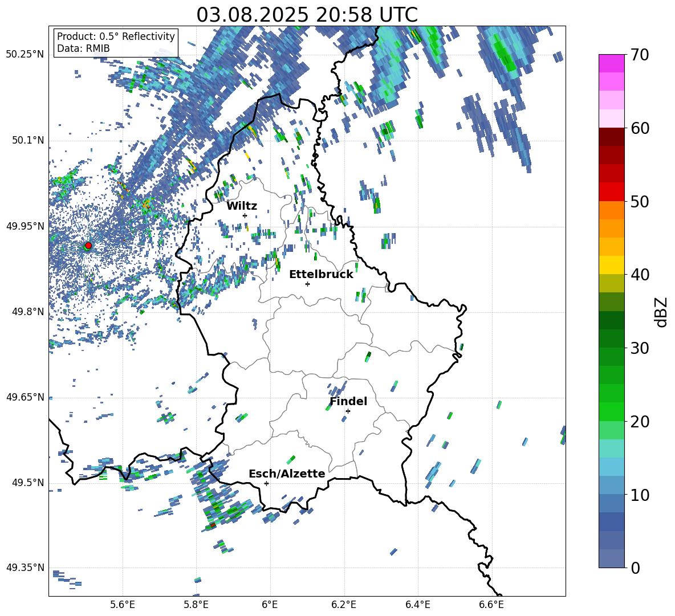675x616 pixels.
Task: Click the Findel station label
Action: tap(348, 401)
